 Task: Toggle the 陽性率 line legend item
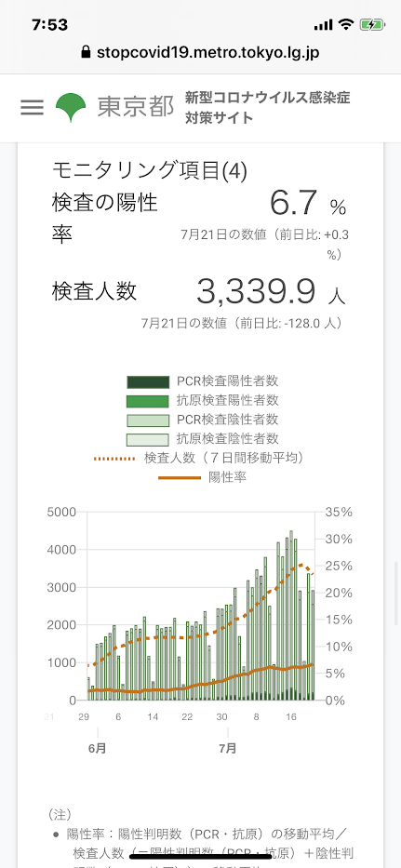[203, 477]
